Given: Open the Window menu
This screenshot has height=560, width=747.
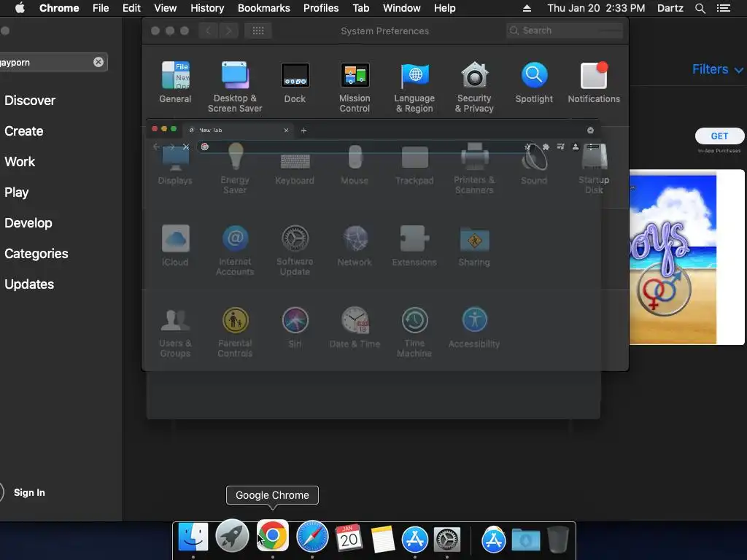Looking at the screenshot, I should pyautogui.click(x=402, y=8).
